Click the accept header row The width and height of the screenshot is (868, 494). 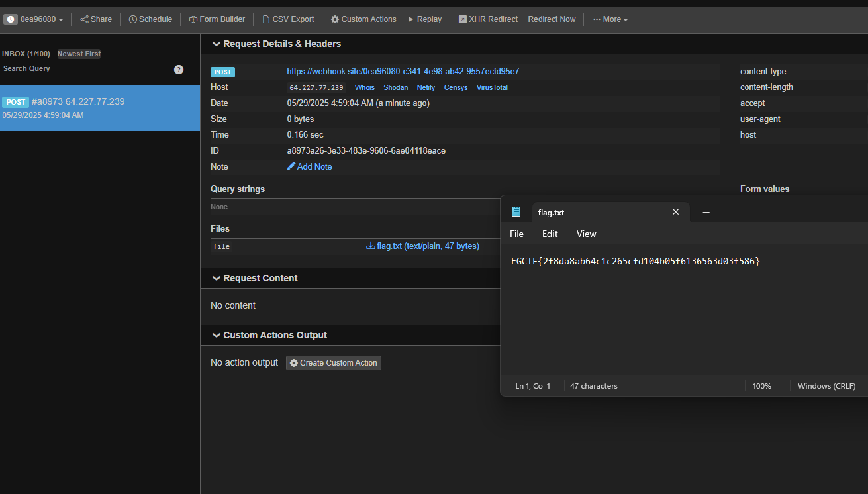[x=804, y=103]
